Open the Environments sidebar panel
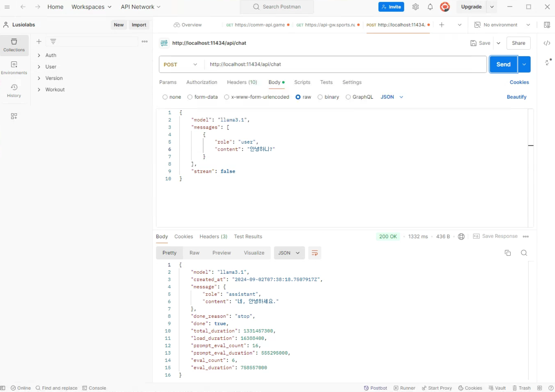 tap(14, 68)
